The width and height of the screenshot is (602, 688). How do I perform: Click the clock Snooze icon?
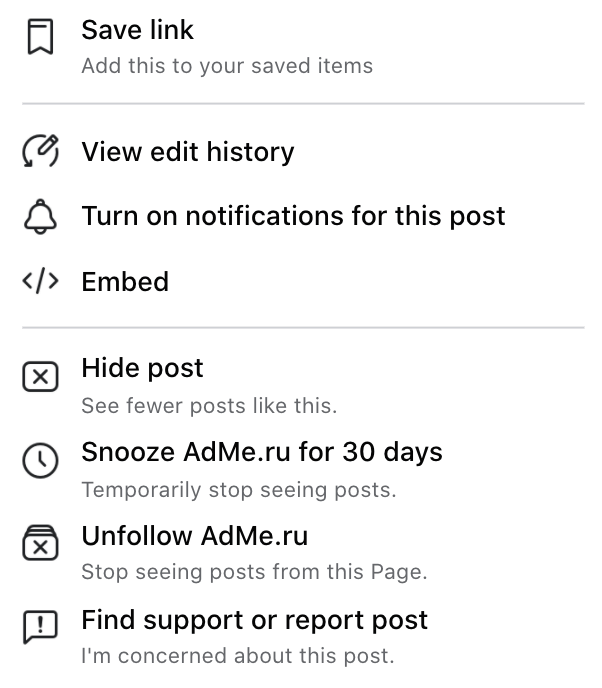click(x=40, y=461)
